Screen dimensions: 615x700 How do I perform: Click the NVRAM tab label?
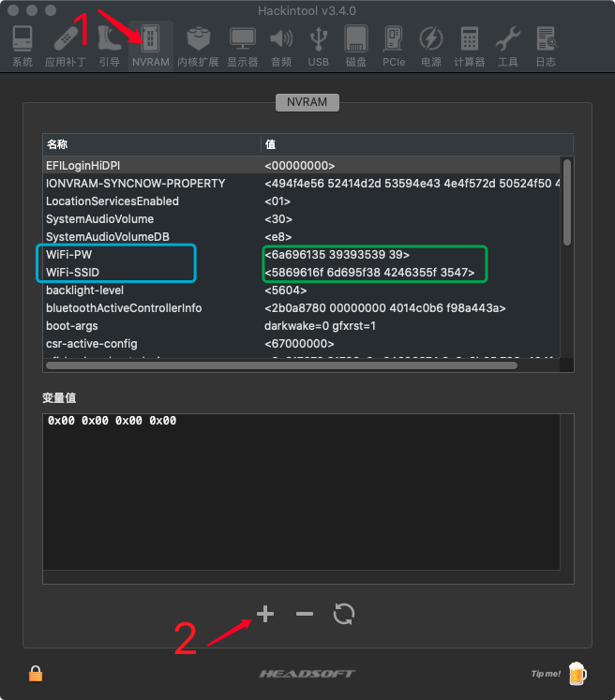307,102
